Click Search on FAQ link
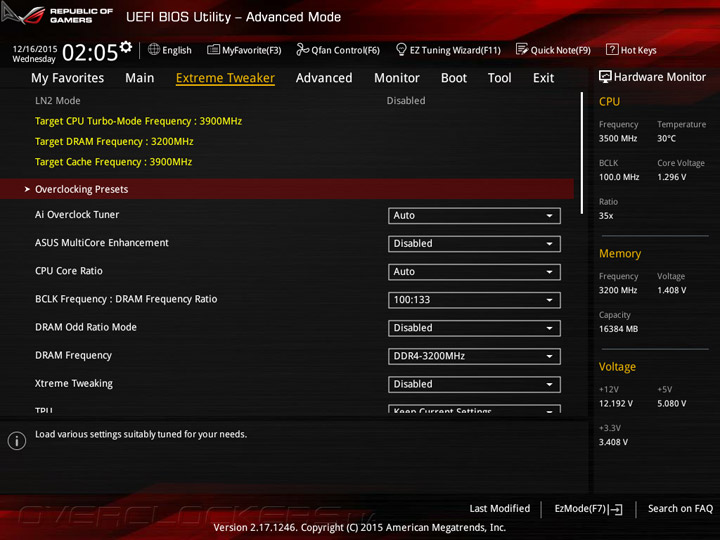 (680, 509)
